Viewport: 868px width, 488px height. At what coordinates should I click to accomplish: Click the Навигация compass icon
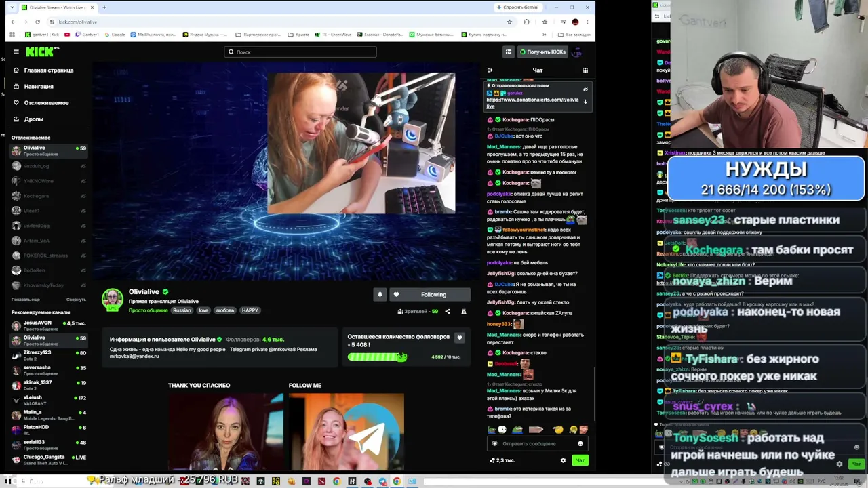16,87
